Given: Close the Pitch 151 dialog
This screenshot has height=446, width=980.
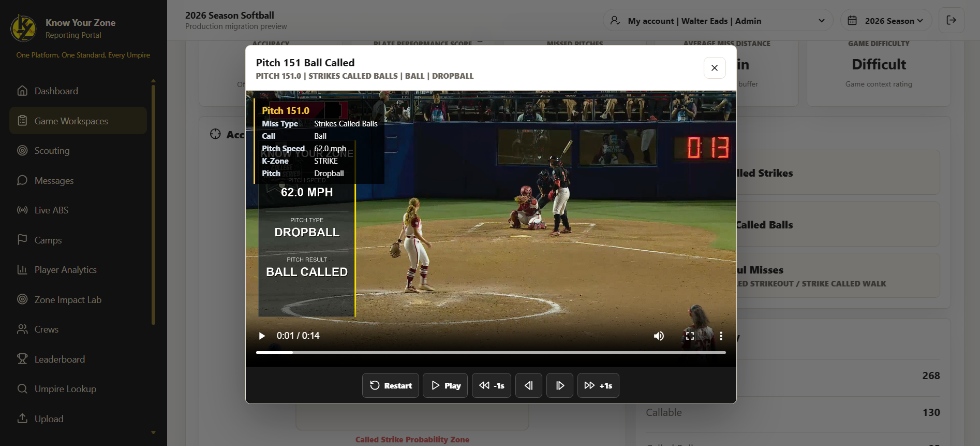Looking at the screenshot, I should [715, 68].
